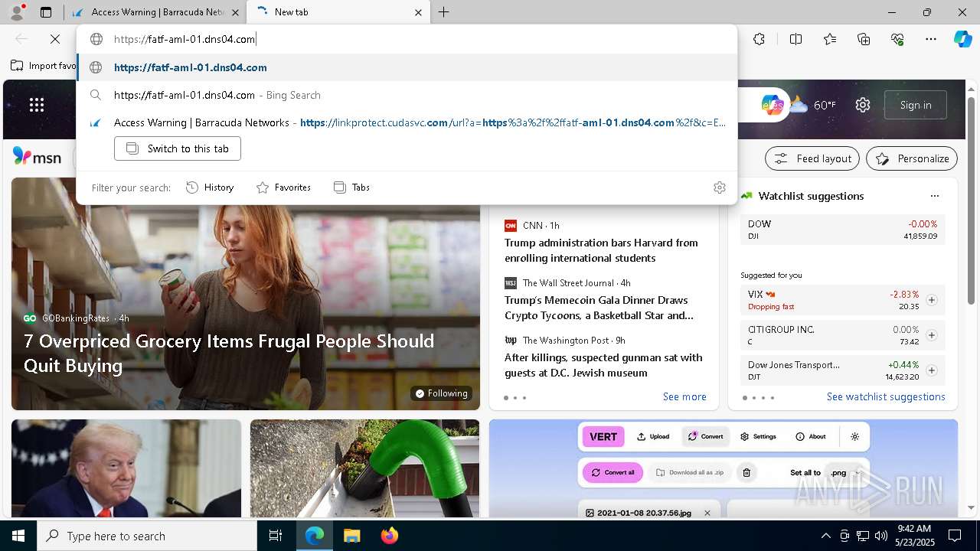Open the network tray icon

click(x=862, y=536)
